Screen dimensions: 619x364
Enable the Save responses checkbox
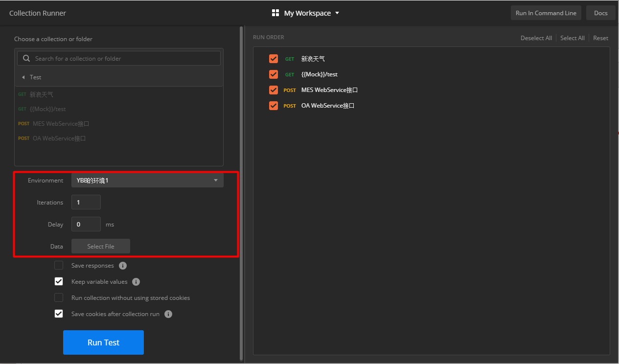[59, 265]
